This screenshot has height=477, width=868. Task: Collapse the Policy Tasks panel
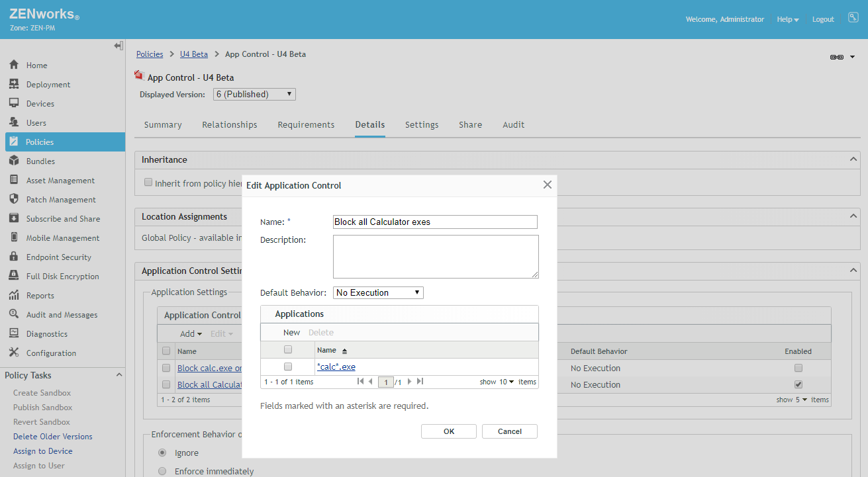(119, 375)
